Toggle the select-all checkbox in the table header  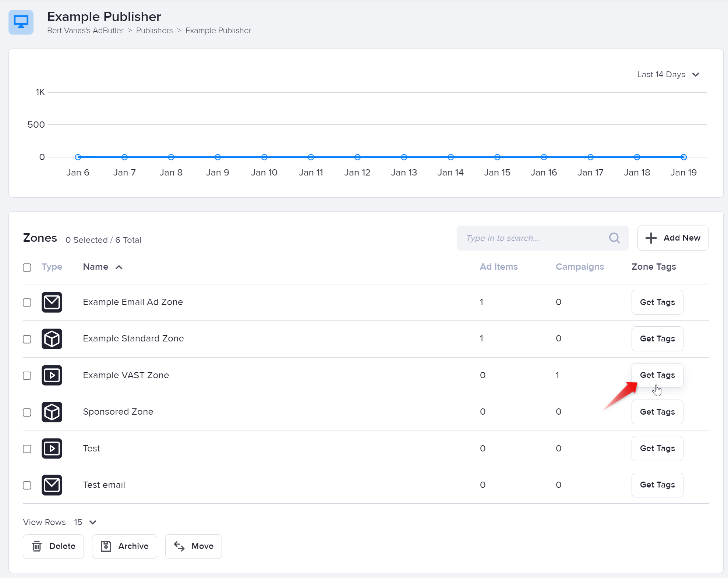click(x=27, y=267)
